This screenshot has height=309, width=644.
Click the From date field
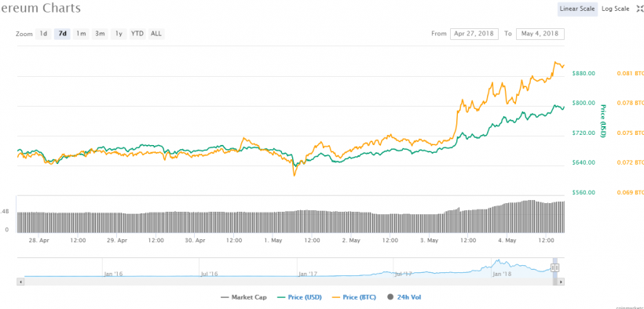coord(474,34)
